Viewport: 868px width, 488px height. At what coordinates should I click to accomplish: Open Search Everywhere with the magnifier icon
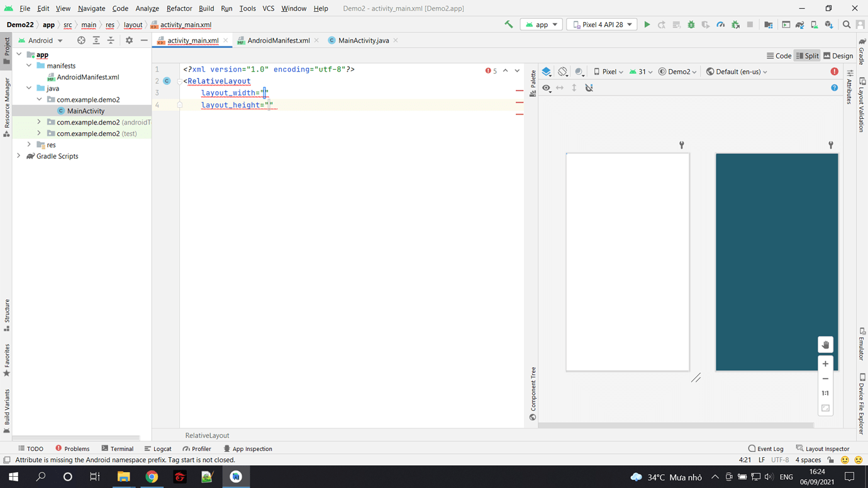[845, 23]
